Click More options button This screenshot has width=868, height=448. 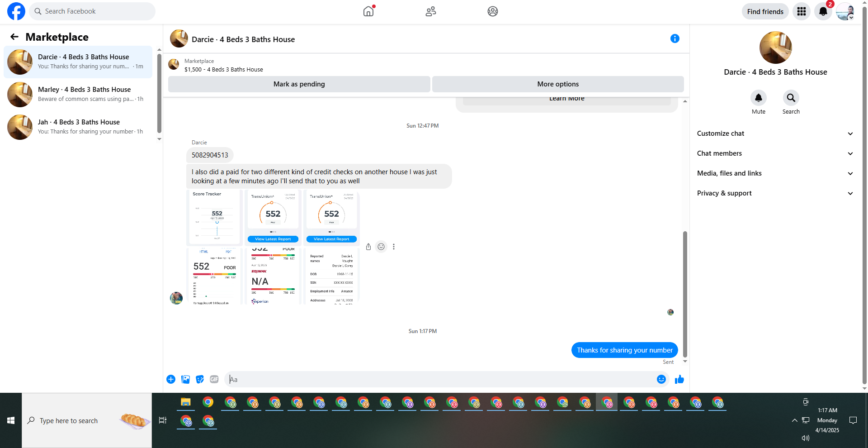pyautogui.click(x=558, y=84)
